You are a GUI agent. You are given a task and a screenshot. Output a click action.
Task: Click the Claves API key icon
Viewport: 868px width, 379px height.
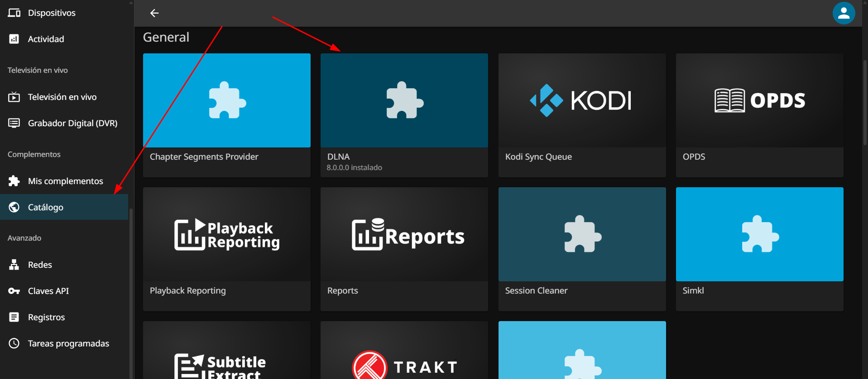tap(14, 291)
